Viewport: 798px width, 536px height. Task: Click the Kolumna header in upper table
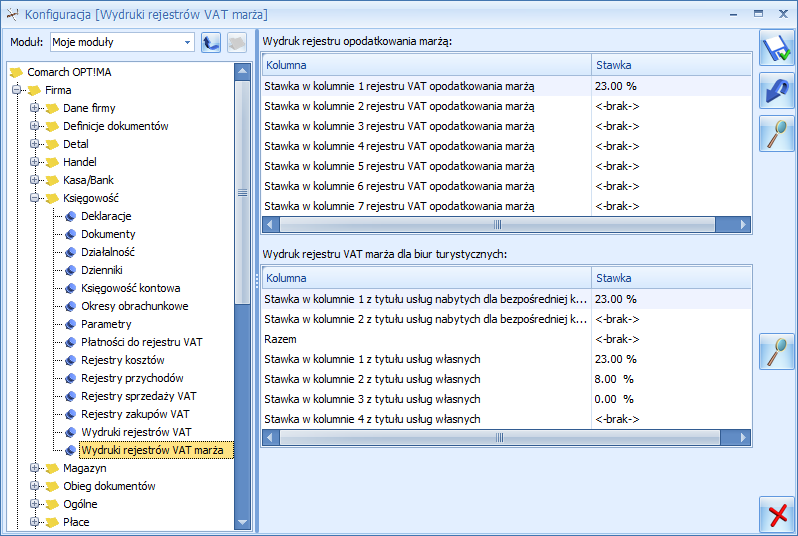426,65
